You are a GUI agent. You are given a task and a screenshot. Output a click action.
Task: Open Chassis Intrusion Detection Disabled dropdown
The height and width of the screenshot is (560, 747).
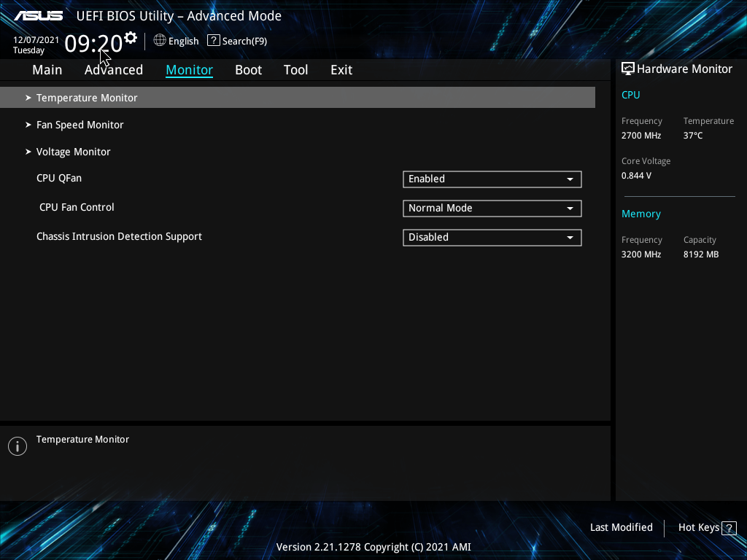coord(492,237)
